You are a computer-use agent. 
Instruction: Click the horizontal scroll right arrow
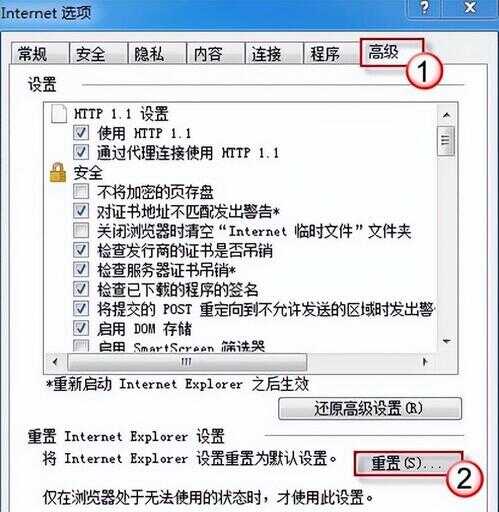tap(425, 362)
